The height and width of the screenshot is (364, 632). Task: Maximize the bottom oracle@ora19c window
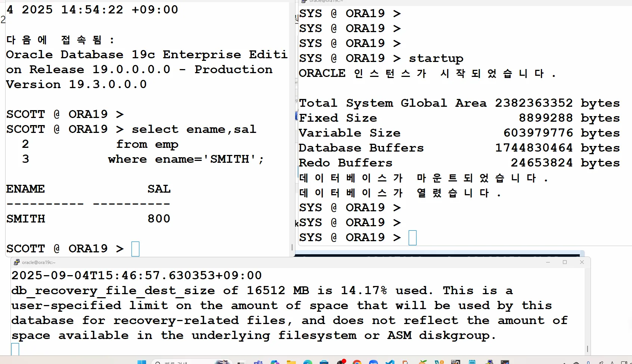point(565,262)
